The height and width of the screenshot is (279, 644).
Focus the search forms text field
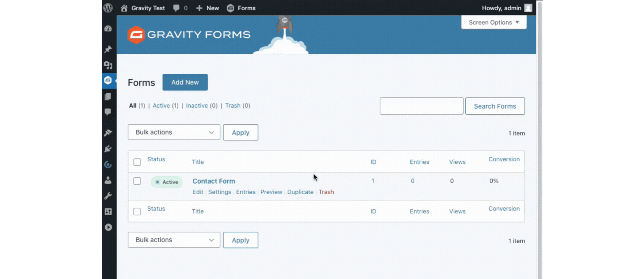[421, 106]
